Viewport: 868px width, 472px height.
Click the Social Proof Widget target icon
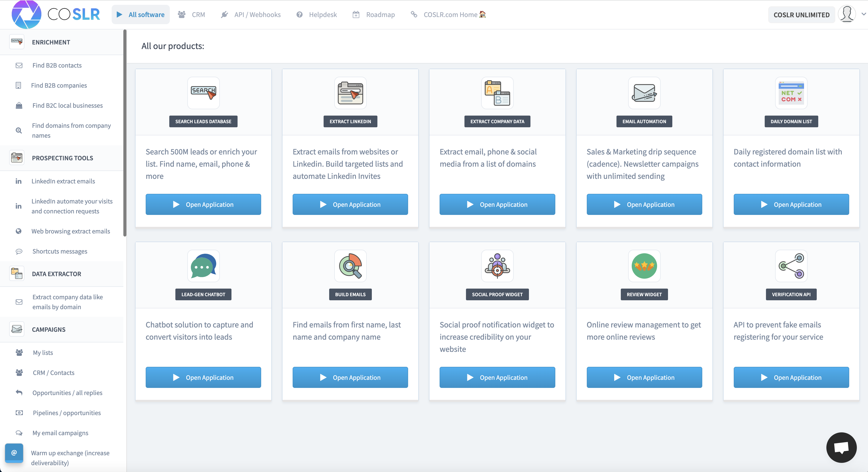point(497,266)
